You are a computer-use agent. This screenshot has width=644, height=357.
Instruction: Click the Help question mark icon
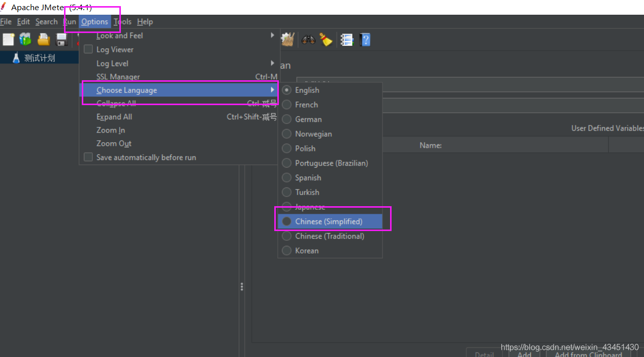[365, 40]
